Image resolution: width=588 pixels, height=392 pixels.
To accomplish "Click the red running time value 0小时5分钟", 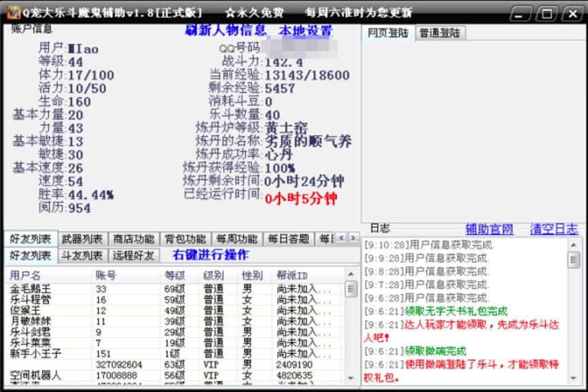I will [300, 198].
